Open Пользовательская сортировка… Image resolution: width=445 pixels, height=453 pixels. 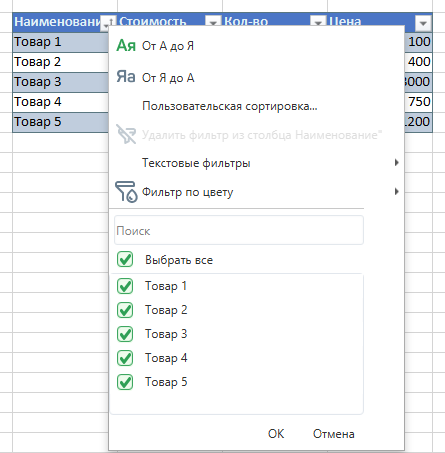click(230, 106)
